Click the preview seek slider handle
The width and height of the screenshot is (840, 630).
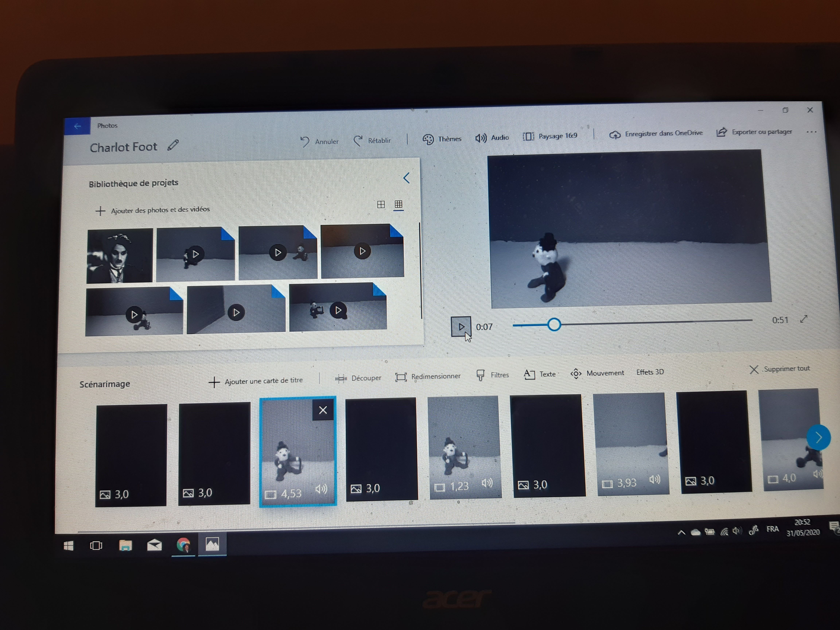(x=554, y=324)
